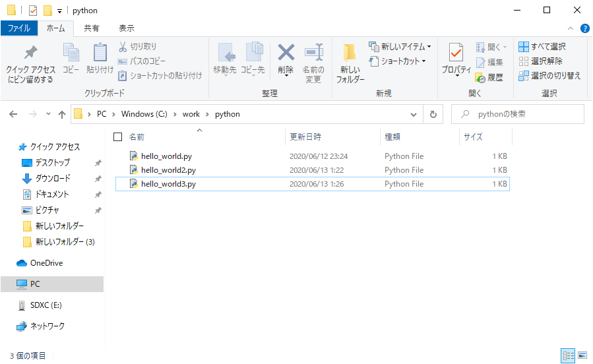Go up one folder level arrow
Viewport: 593px width, 364px height.
[62, 114]
